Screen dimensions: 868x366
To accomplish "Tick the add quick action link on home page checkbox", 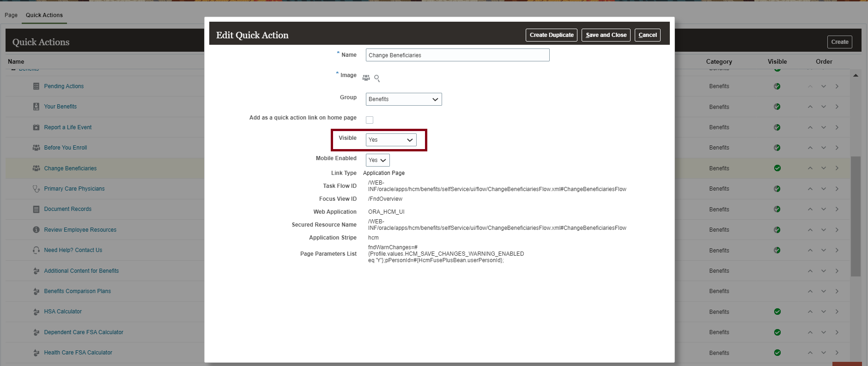I will click(370, 120).
